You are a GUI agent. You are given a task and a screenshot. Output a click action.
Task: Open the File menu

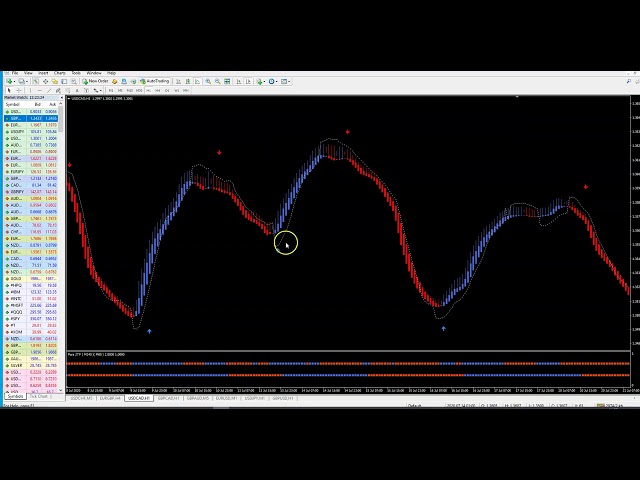(15, 73)
